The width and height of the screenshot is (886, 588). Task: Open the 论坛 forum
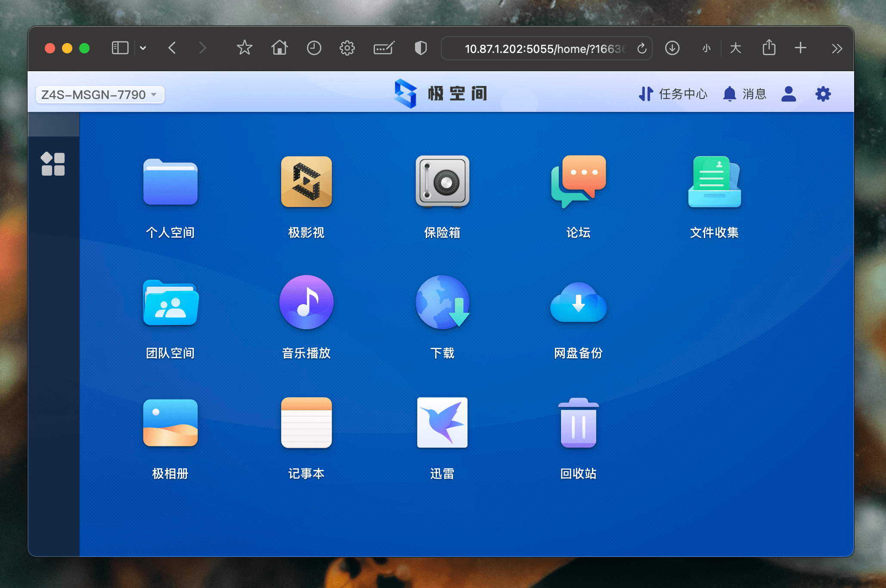click(578, 182)
